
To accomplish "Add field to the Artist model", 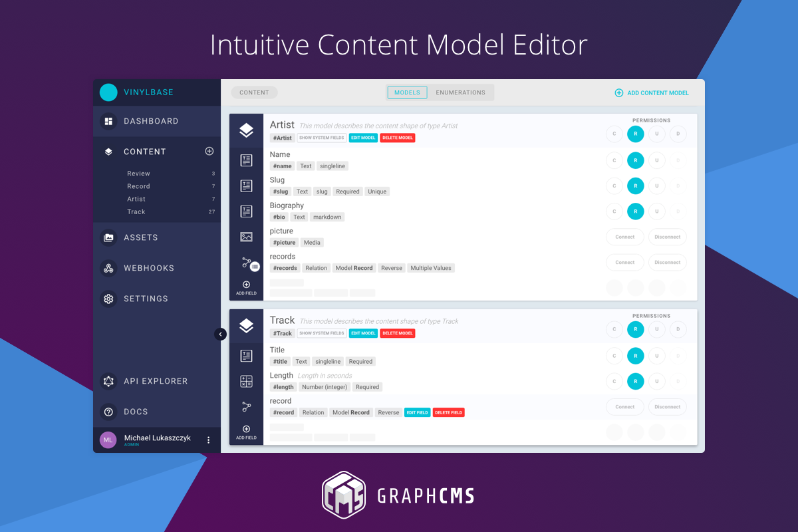I will tap(246, 288).
